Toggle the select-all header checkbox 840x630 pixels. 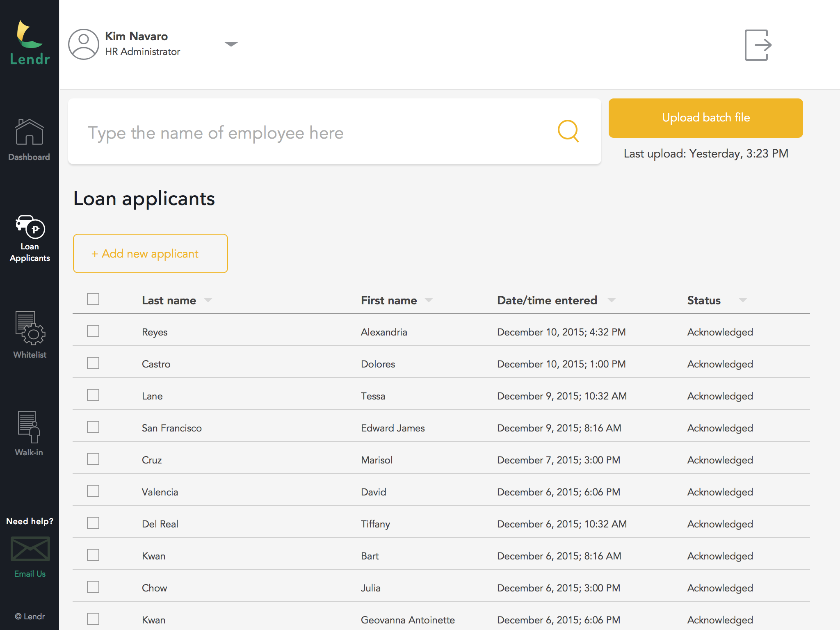tap(93, 299)
